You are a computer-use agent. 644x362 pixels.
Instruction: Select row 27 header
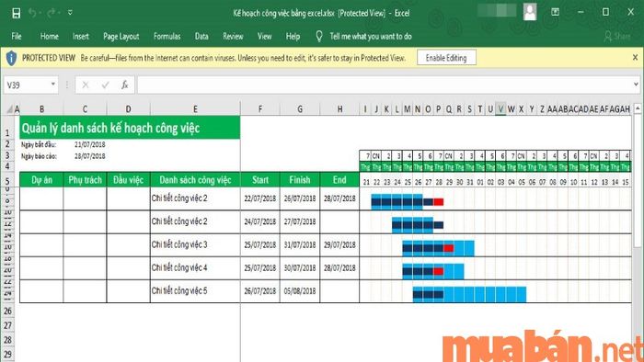[7, 325]
